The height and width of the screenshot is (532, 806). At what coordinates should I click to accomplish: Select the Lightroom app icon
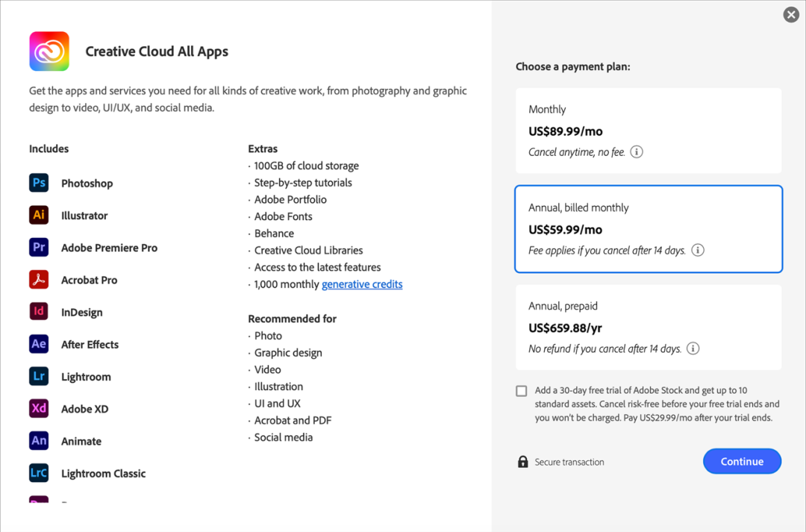[38, 376]
